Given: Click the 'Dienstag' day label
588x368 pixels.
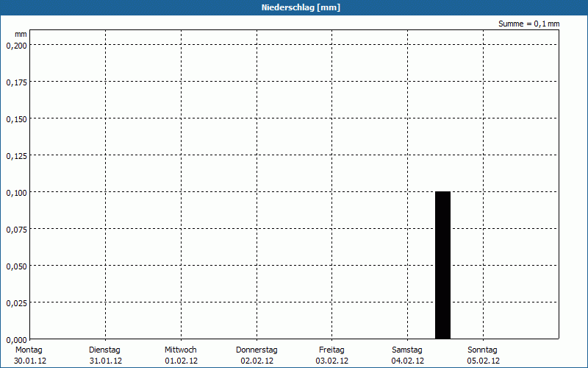Looking at the screenshot, I should point(104,350).
